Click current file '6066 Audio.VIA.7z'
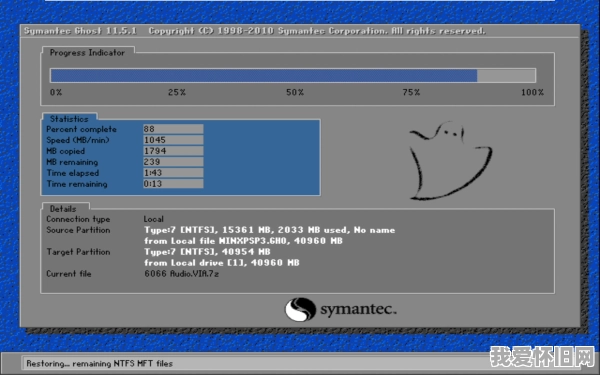600x375 pixels. 181,274
